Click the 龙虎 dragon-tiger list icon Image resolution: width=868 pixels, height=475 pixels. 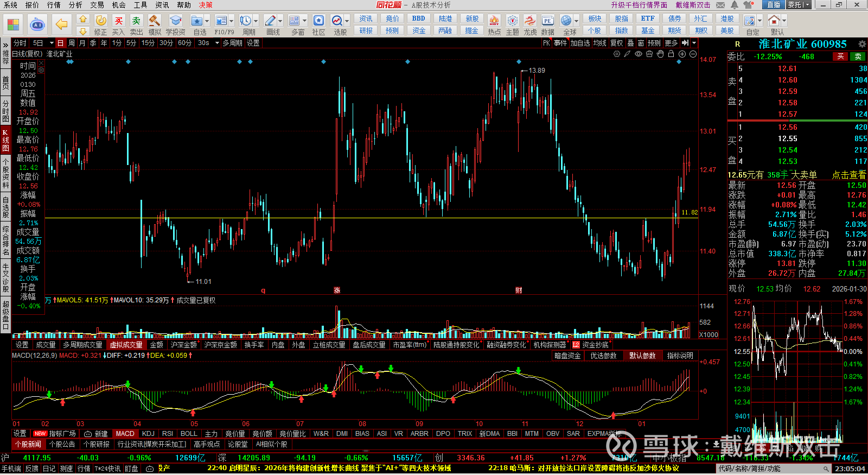(x=530, y=21)
